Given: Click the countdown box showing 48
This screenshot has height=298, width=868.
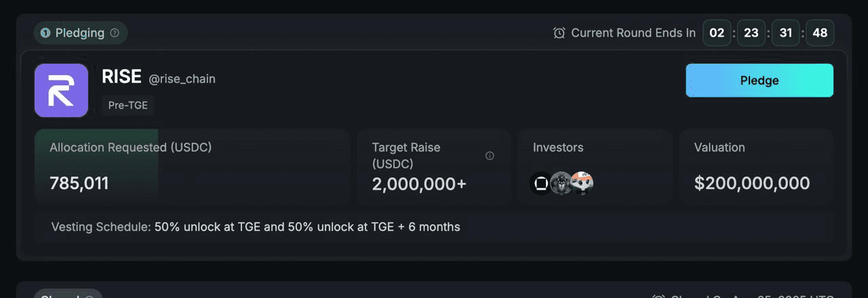Looking at the screenshot, I should pyautogui.click(x=820, y=33).
